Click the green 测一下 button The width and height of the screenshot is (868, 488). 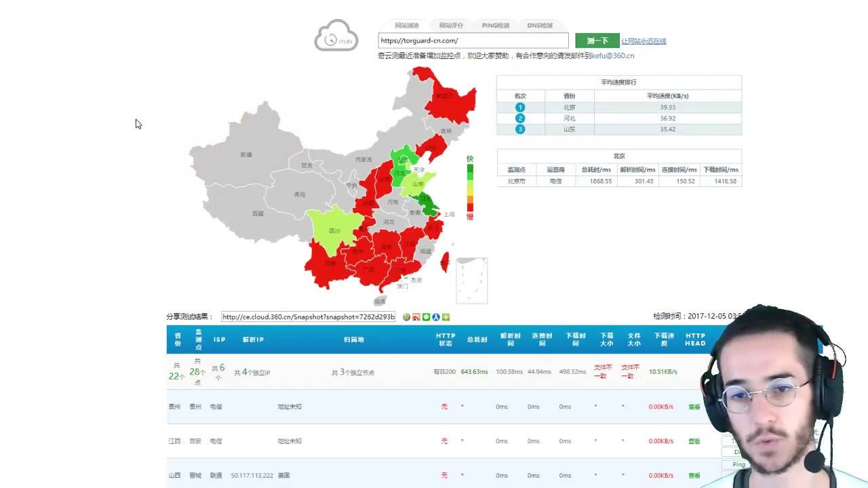(597, 41)
